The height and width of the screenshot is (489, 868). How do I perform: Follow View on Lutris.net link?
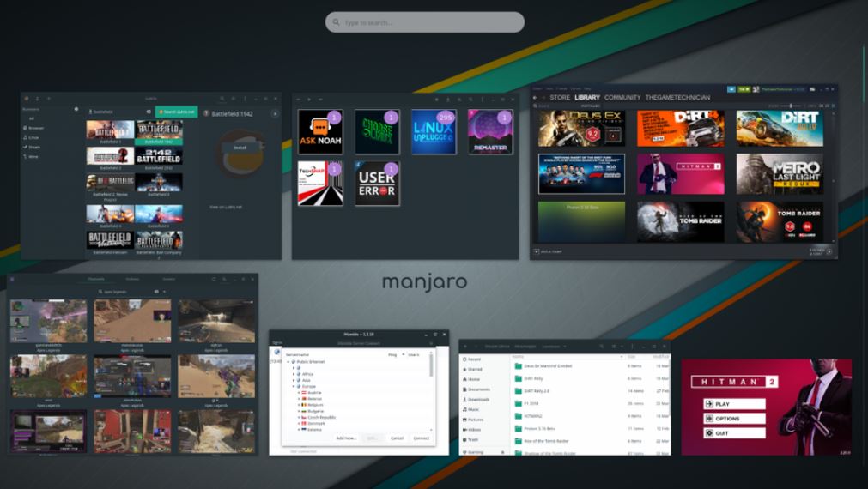pyautogui.click(x=225, y=207)
